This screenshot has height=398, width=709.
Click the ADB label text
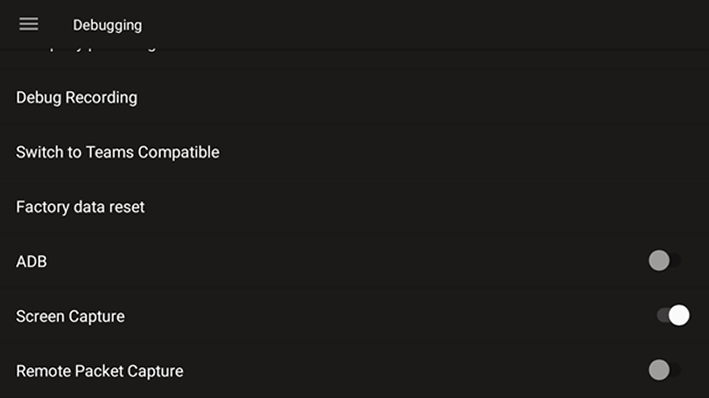click(31, 261)
